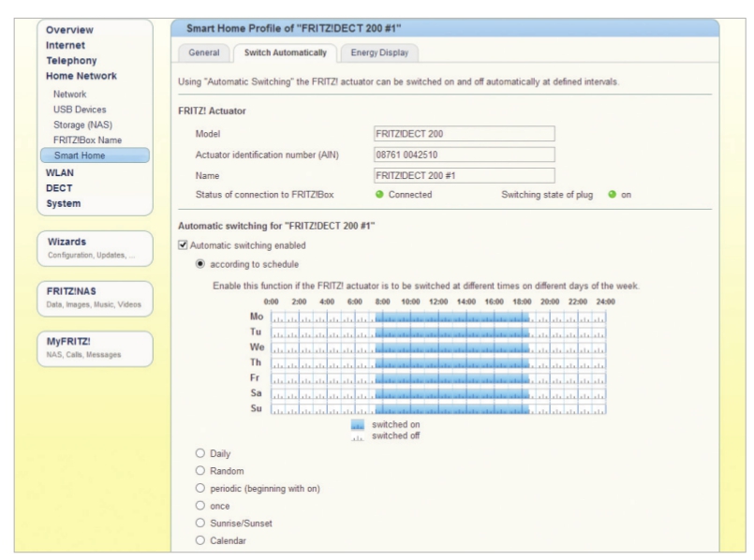The height and width of the screenshot is (560, 754).
Task: Uncheck 'Automatic switching enabled' checkbox
Action: pyautogui.click(x=183, y=245)
